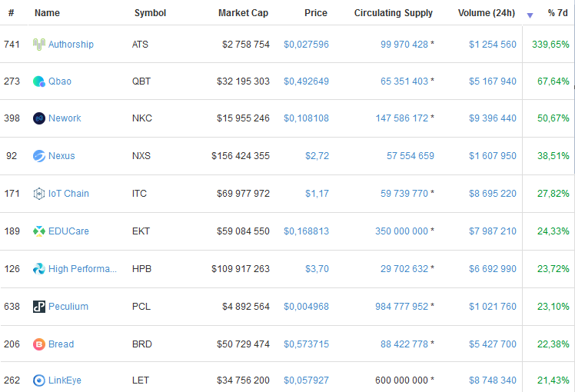Open Bread price link $0,573715
The image size is (575, 392).
click(306, 344)
